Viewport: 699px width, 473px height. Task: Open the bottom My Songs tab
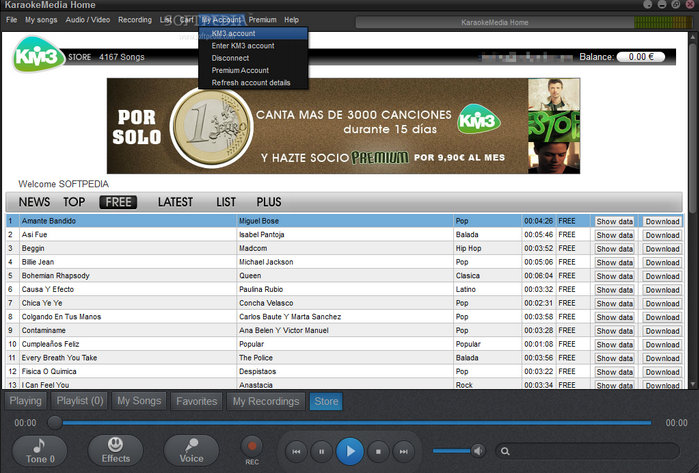[x=139, y=401]
